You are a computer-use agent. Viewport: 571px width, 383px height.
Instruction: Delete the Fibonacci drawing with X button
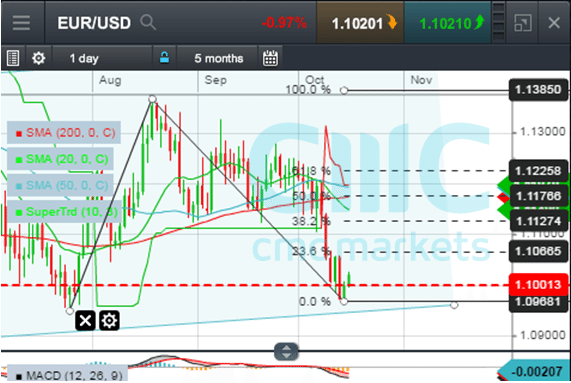click(x=86, y=320)
